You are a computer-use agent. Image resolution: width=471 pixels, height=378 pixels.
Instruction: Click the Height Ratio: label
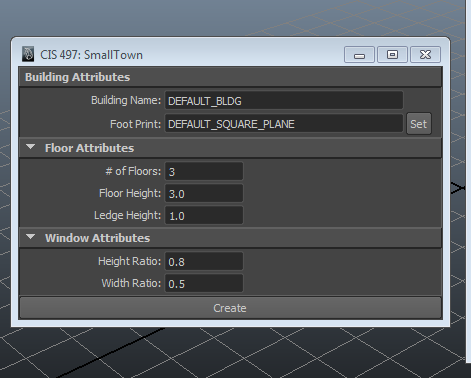(129, 261)
